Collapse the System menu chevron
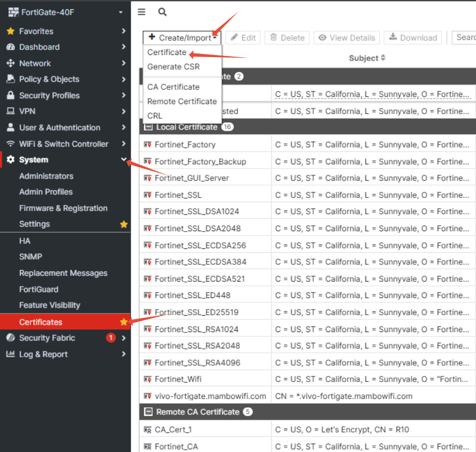476x452 pixels. (x=123, y=159)
